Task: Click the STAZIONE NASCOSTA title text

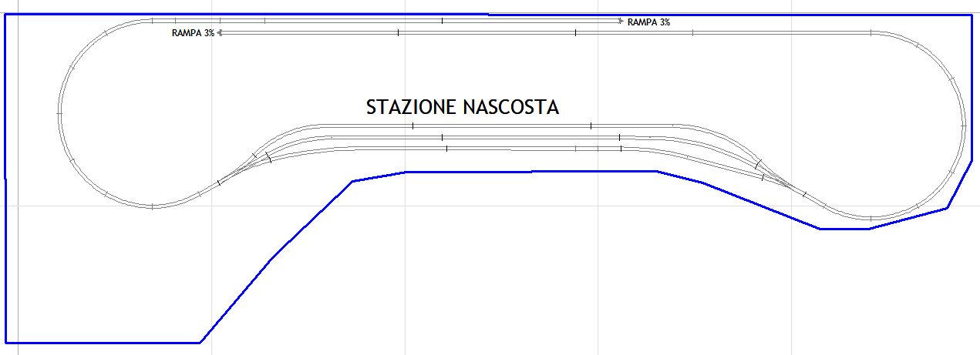Action: [462, 107]
